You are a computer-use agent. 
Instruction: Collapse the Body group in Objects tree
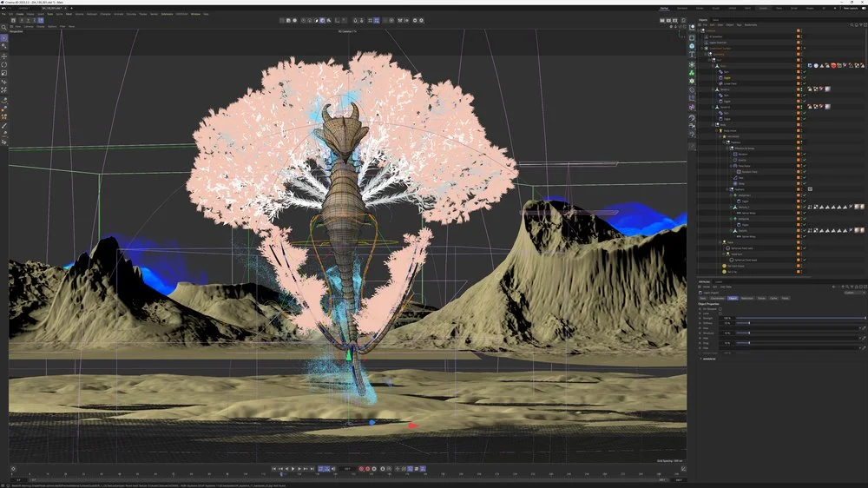[713, 124]
